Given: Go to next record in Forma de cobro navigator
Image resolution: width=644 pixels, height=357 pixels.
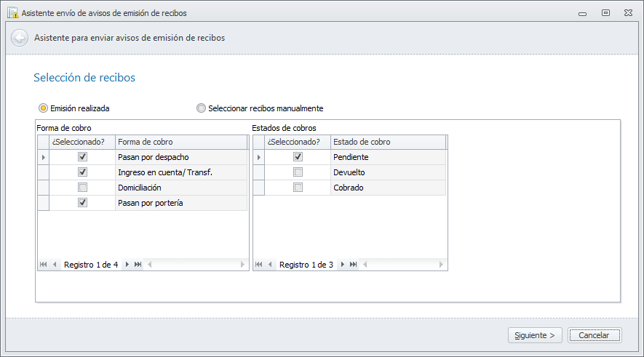Looking at the screenshot, I should coord(127,265).
